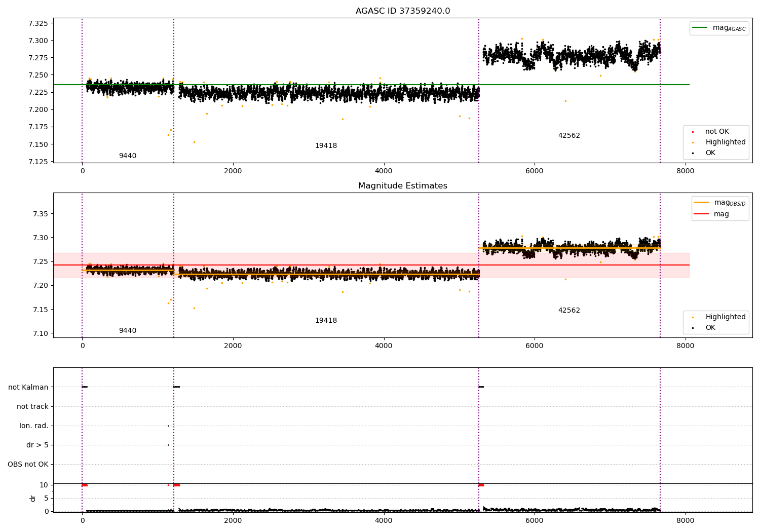Click the 7.325 y-axis tick label
The height and width of the screenshot is (532, 760).
pos(38,23)
